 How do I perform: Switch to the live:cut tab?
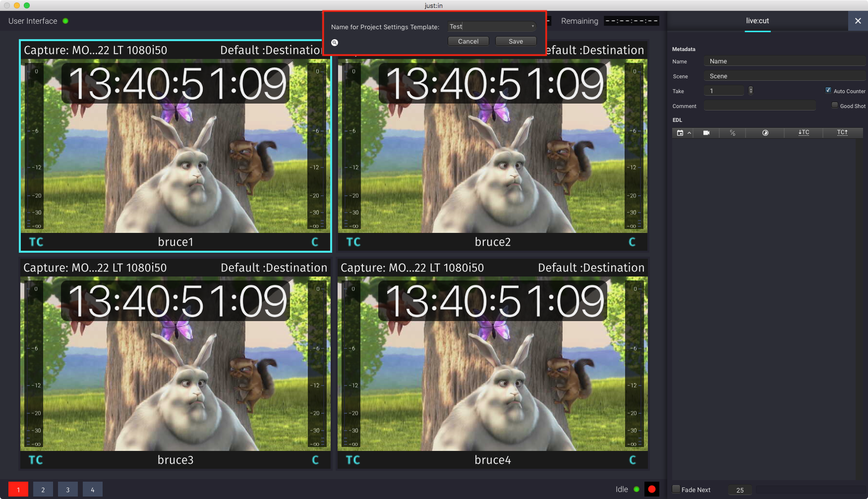pyautogui.click(x=757, y=21)
